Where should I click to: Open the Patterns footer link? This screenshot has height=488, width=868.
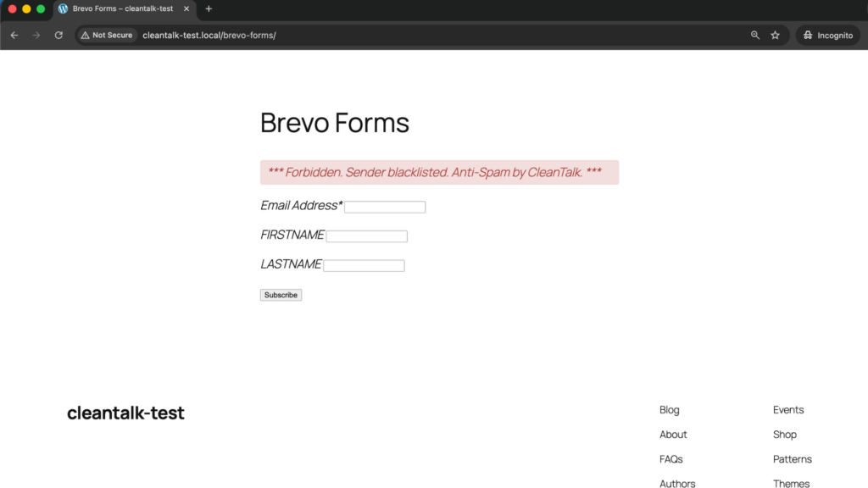tap(793, 459)
